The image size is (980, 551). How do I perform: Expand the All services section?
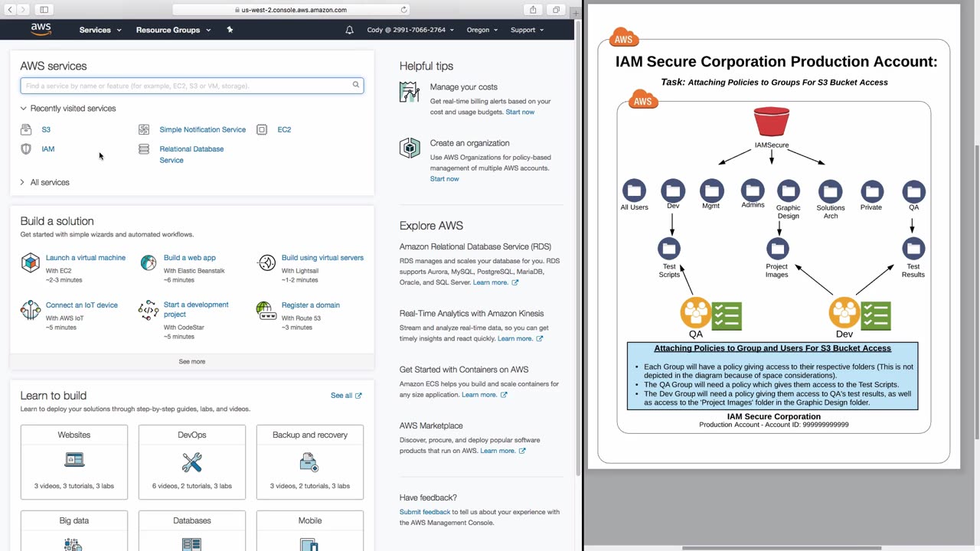[45, 183]
